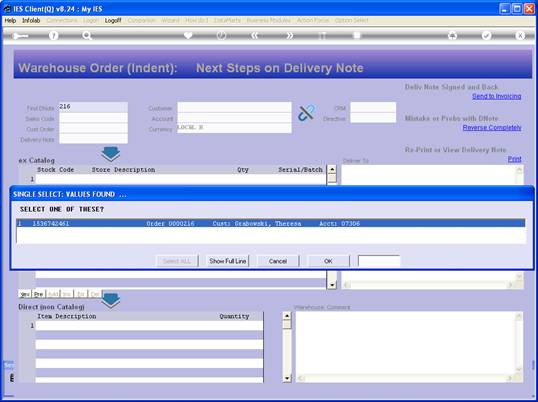
Task: Click the checkmark submit toolbar icon
Action: point(486,35)
